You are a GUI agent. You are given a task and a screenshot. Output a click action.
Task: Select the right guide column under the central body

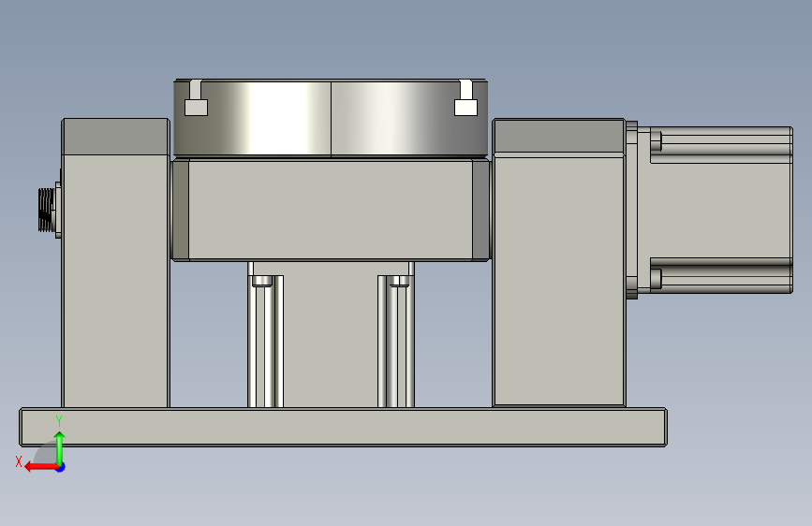pos(396,342)
